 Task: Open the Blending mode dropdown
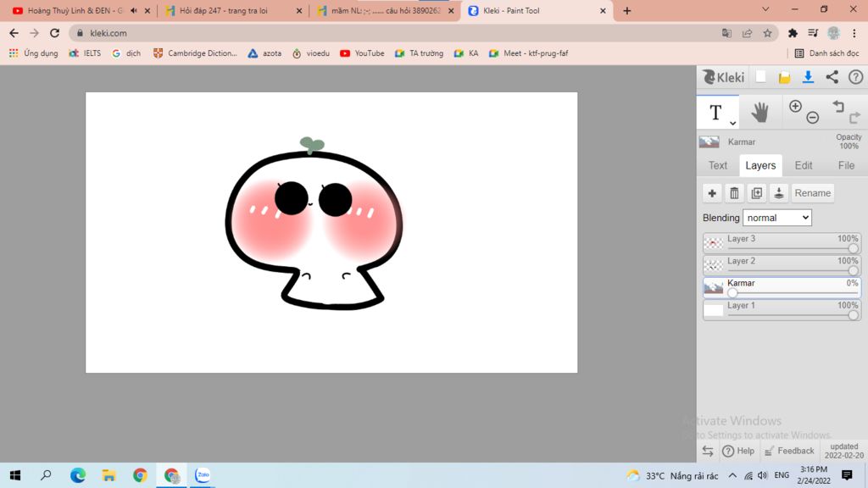click(x=777, y=218)
